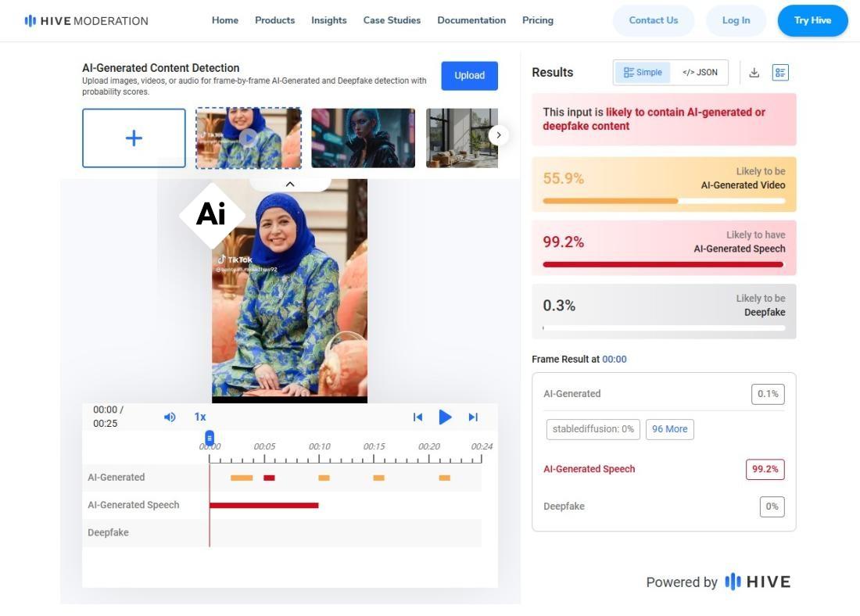Open the detailed results list view icon
This screenshot has height=616, width=860.
(779, 73)
